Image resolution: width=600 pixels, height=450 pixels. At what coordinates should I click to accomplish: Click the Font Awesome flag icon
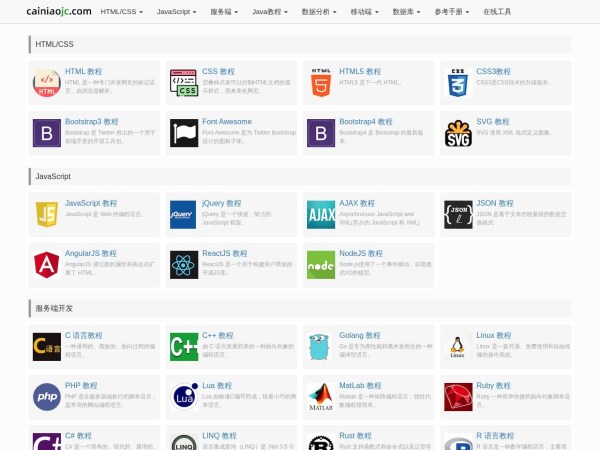click(x=183, y=133)
